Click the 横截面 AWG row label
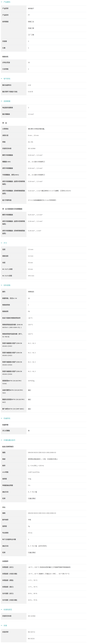87x644 pixels. point(6,162)
